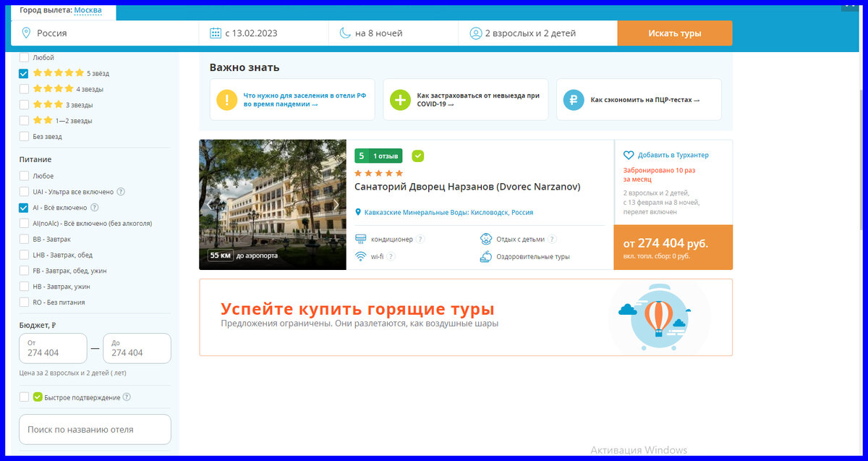Click the location pin icon beside Россия
The width and height of the screenshot is (868, 461).
[x=26, y=33]
